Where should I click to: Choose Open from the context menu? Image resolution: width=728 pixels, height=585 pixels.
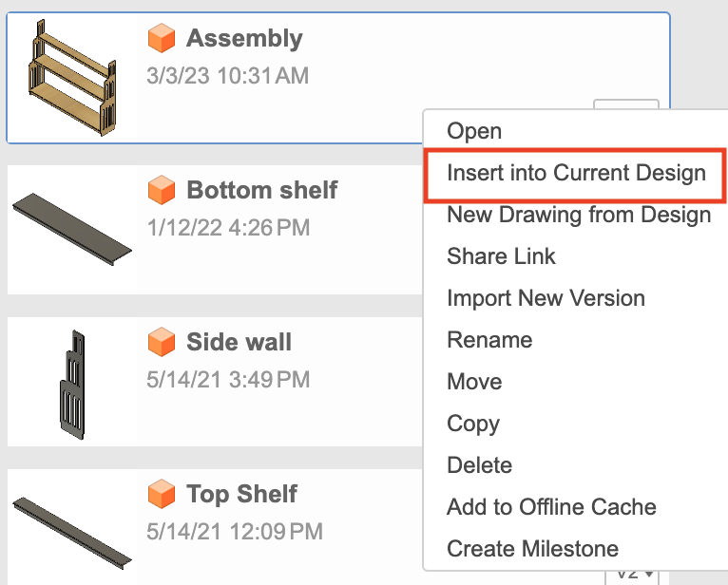474,131
